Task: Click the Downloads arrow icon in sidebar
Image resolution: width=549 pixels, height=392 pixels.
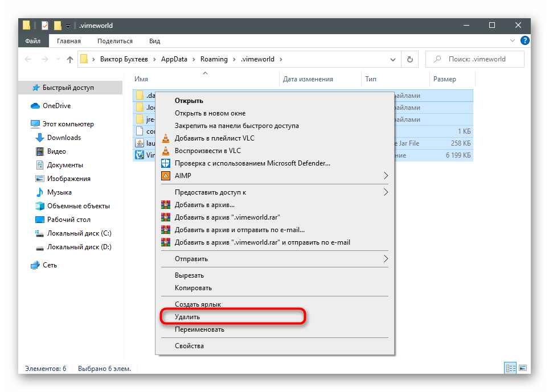Action: [40, 138]
